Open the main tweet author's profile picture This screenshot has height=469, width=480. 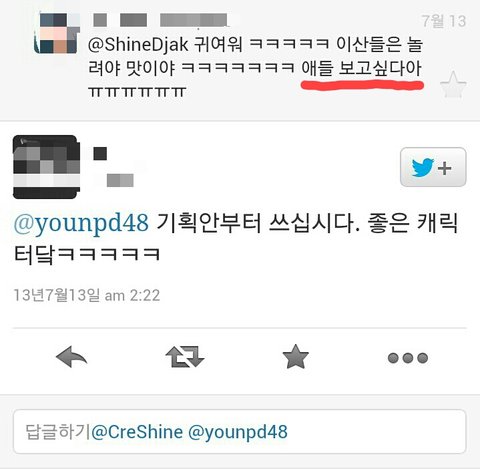[x=46, y=167]
